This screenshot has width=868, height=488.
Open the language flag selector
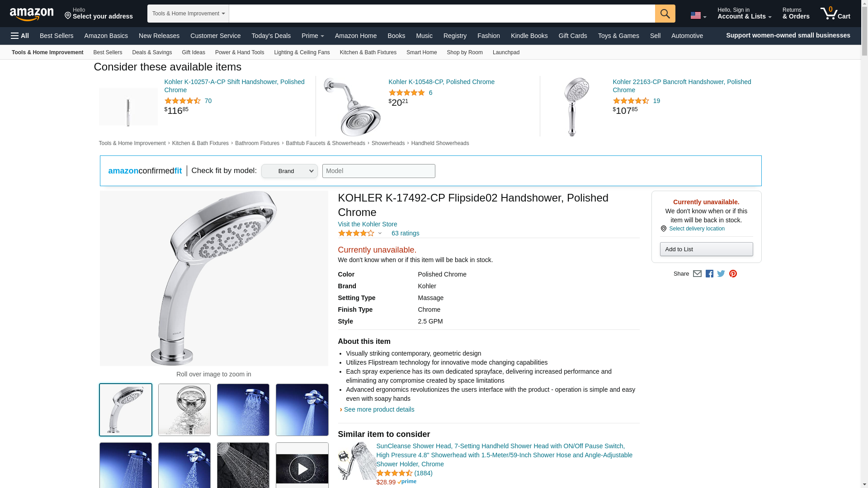[698, 16]
